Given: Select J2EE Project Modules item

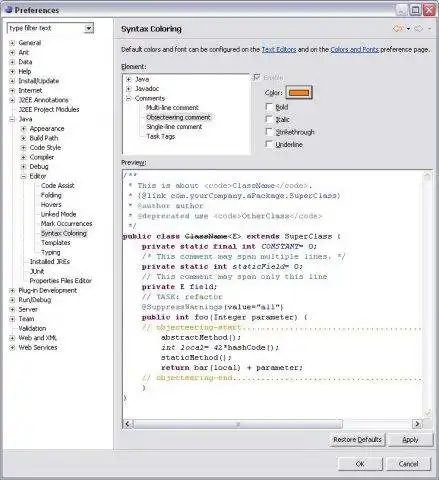Looking at the screenshot, I should click(x=49, y=110).
